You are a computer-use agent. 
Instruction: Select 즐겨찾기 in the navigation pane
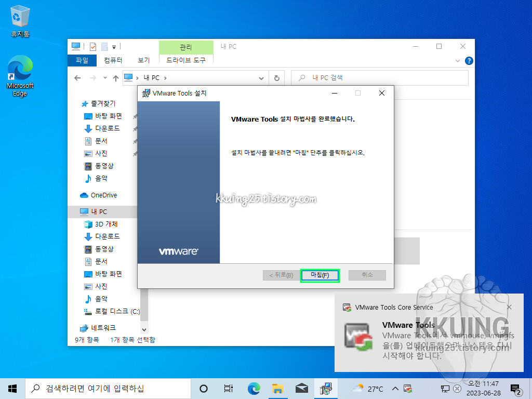pos(103,103)
